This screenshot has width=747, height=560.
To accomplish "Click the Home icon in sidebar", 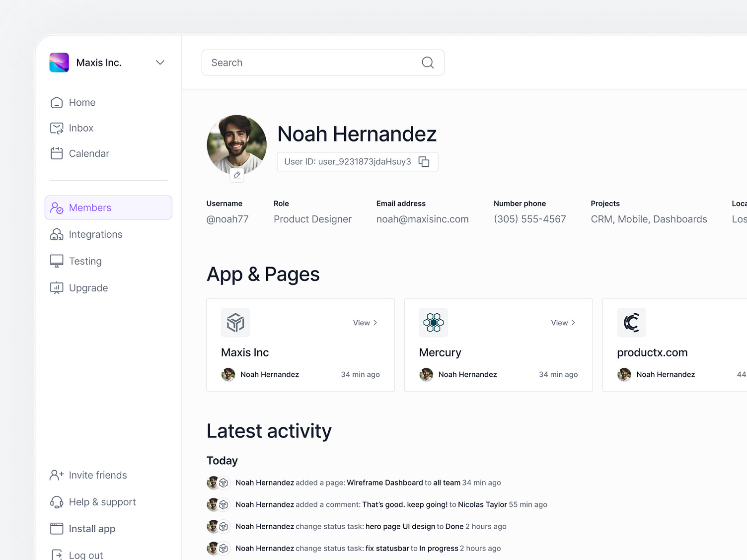I will click(x=57, y=102).
